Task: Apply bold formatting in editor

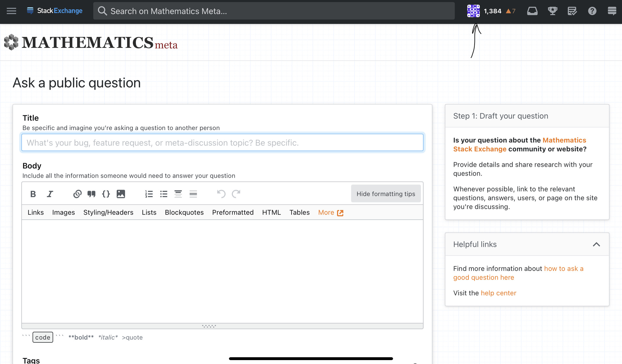Action: [33, 194]
